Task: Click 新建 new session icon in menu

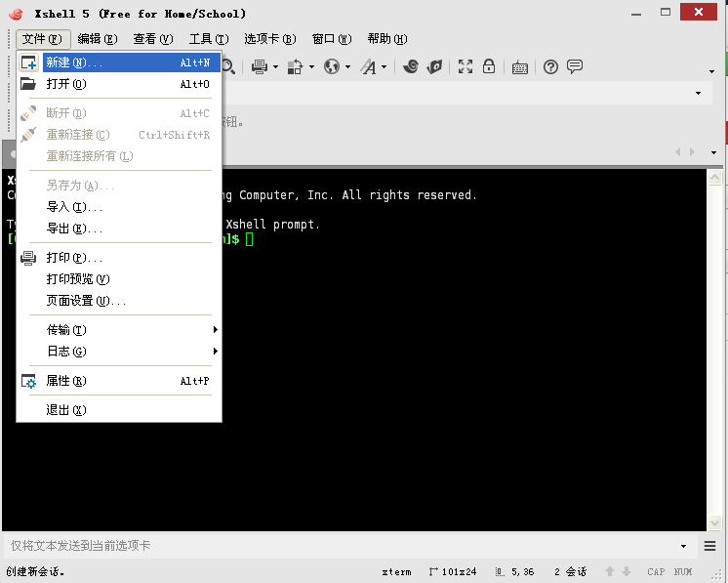Action: tap(28, 62)
